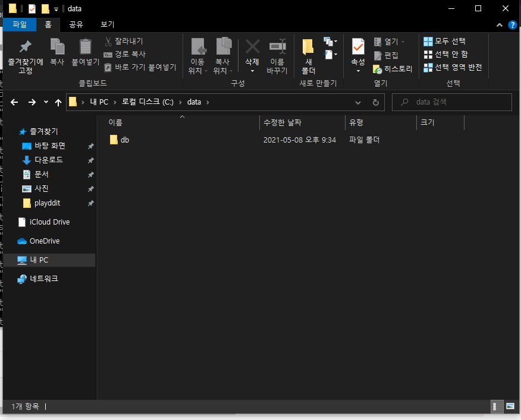Select the db folder
Image resolution: width=521 pixels, height=420 pixels.
pyautogui.click(x=120, y=140)
